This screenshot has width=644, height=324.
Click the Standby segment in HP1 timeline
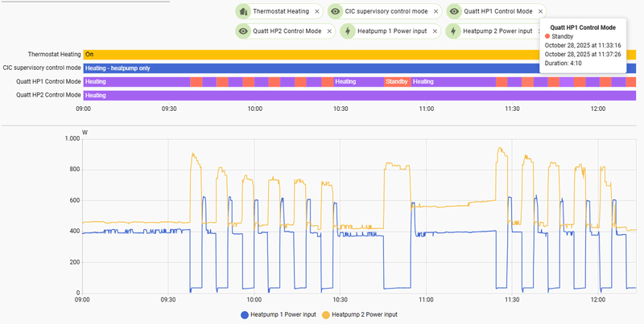(x=397, y=81)
